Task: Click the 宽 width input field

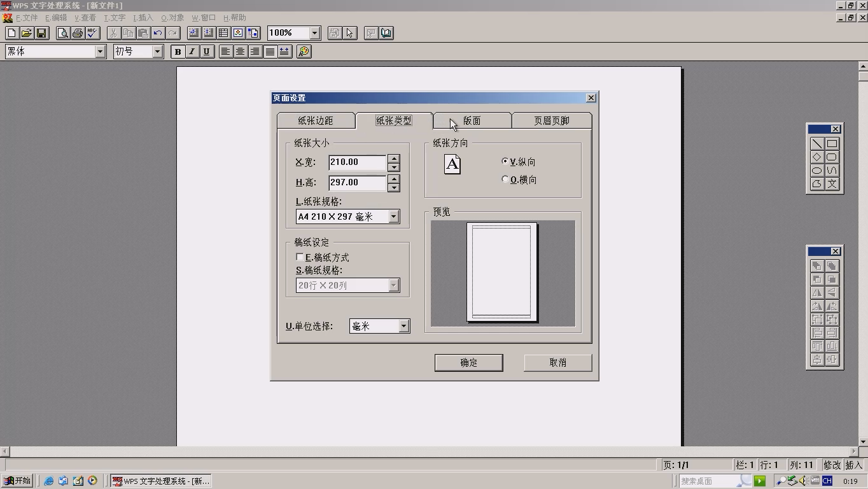Action: coord(358,162)
